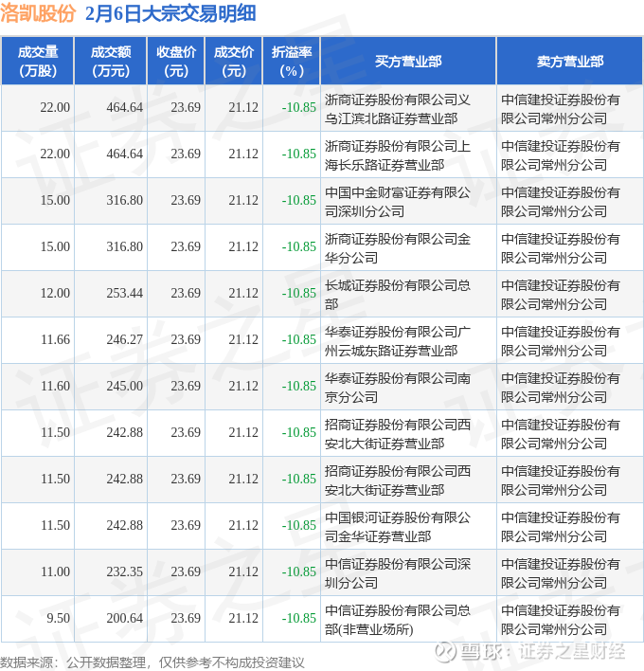Image resolution: width=644 pixels, height=671 pixels.
Task: Click the amount value 246.27
Action: click(124, 340)
